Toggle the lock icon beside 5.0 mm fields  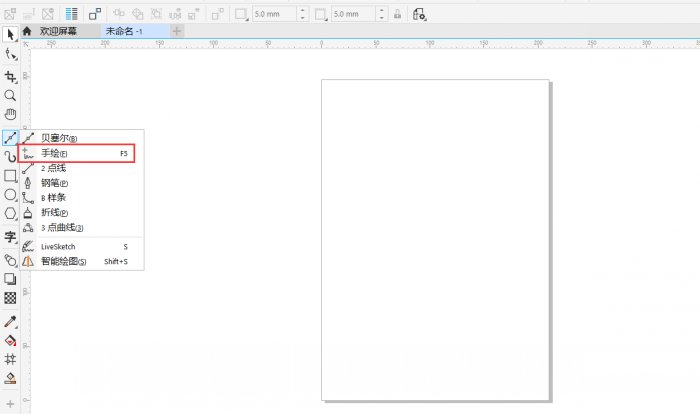(397, 14)
